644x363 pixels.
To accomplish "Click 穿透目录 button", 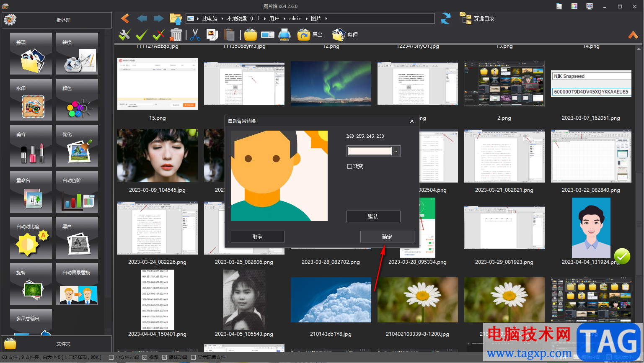I will (x=477, y=18).
